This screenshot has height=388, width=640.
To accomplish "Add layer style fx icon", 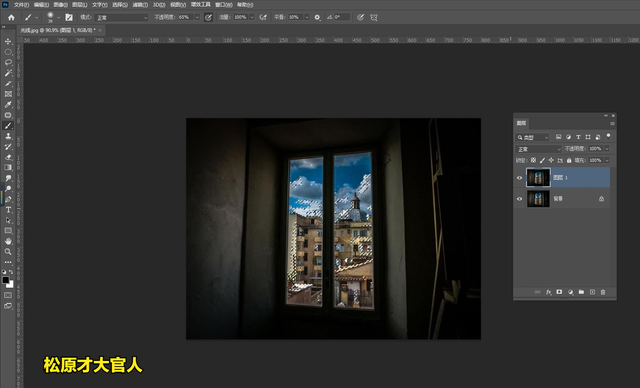I will (549, 292).
